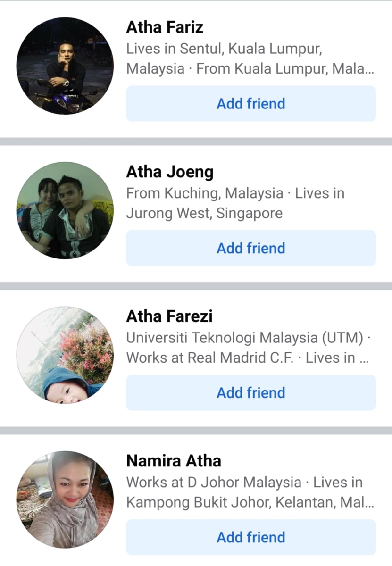The width and height of the screenshot is (392, 566).
Task: Open the Atha Farezi name link
Action: coord(169,316)
